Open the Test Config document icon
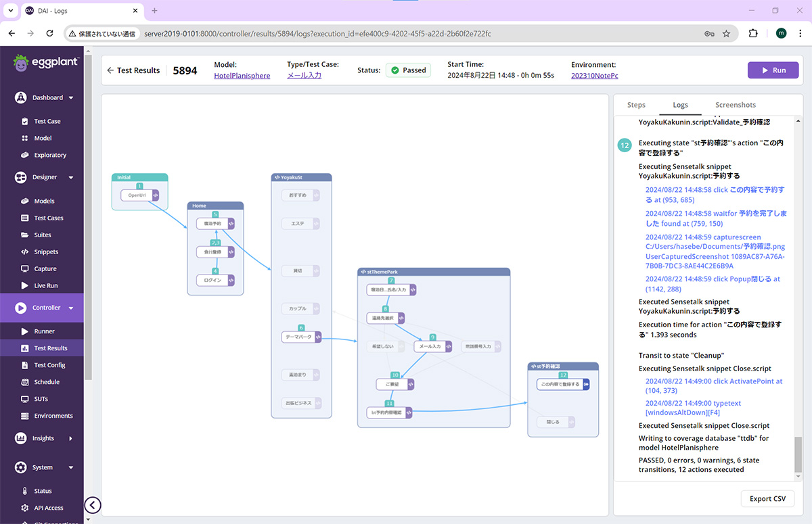The image size is (812, 524). click(25, 365)
